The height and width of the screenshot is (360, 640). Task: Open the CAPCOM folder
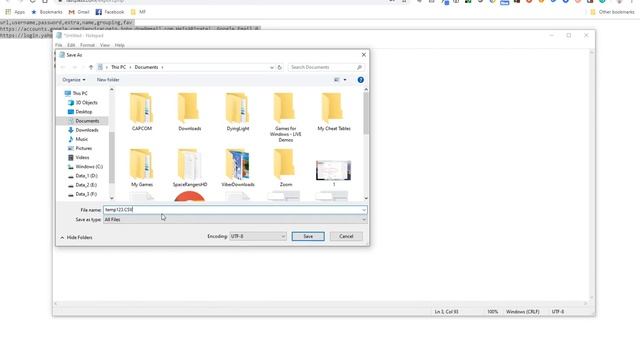click(x=142, y=111)
